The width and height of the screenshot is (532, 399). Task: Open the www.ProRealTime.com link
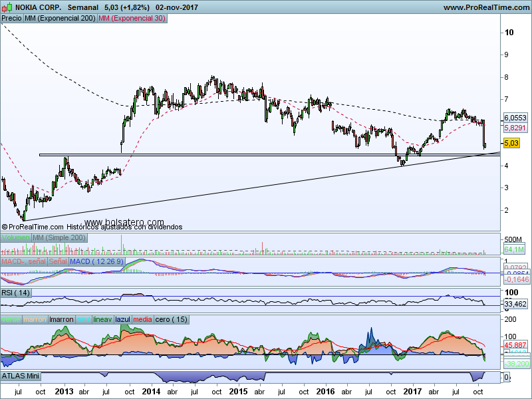[x=485, y=7]
